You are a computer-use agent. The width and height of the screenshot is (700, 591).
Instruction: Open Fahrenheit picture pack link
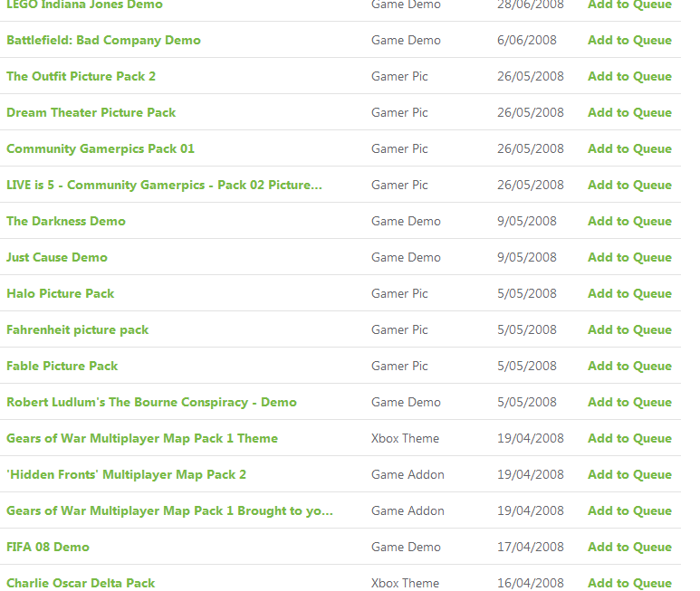77,329
